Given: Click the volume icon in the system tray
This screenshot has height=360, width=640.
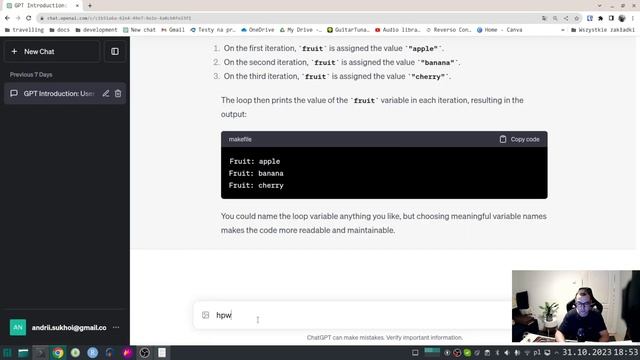Looking at the screenshot, I should [507, 353].
